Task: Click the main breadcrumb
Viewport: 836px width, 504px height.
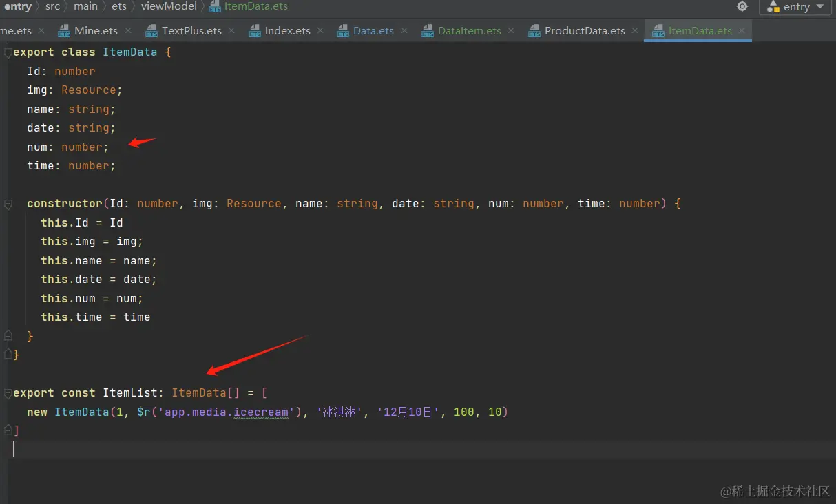Action: coord(85,6)
